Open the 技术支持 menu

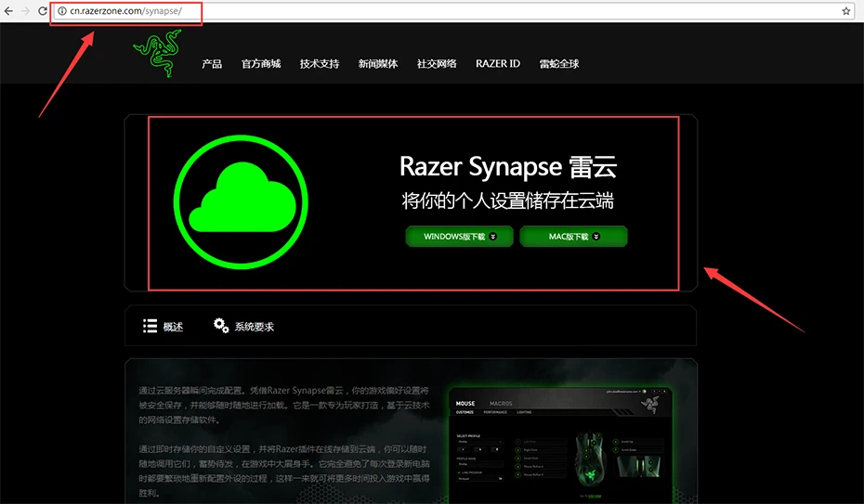(320, 64)
